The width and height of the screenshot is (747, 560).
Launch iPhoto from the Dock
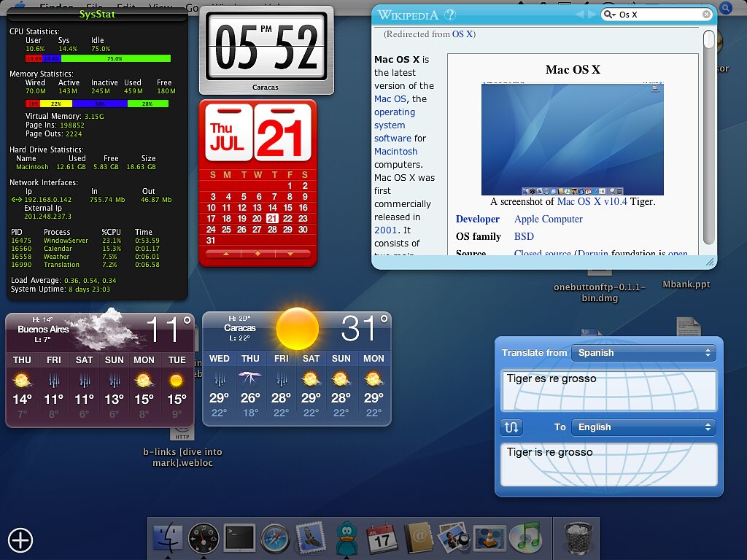[x=454, y=539]
